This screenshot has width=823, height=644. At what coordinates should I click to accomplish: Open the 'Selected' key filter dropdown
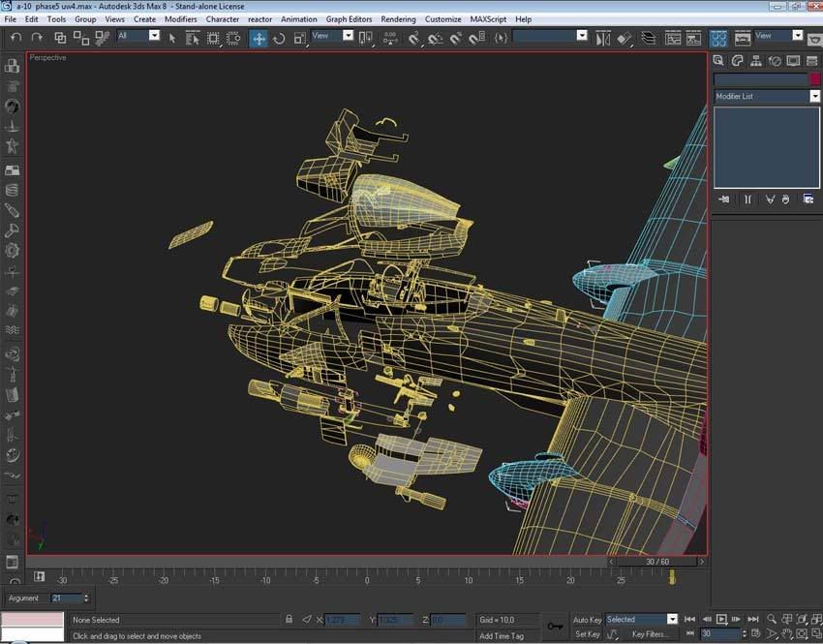[672, 619]
